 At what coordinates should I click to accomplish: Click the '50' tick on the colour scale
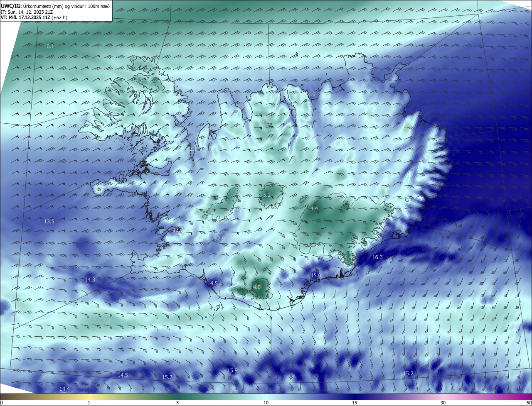click(x=529, y=403)
